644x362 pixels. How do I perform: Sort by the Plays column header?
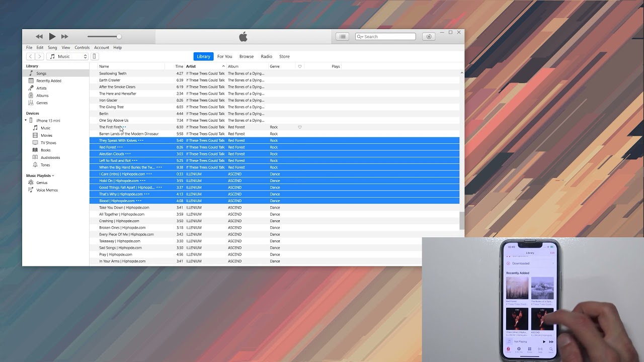pyautogui.click(x=336, y=66)
